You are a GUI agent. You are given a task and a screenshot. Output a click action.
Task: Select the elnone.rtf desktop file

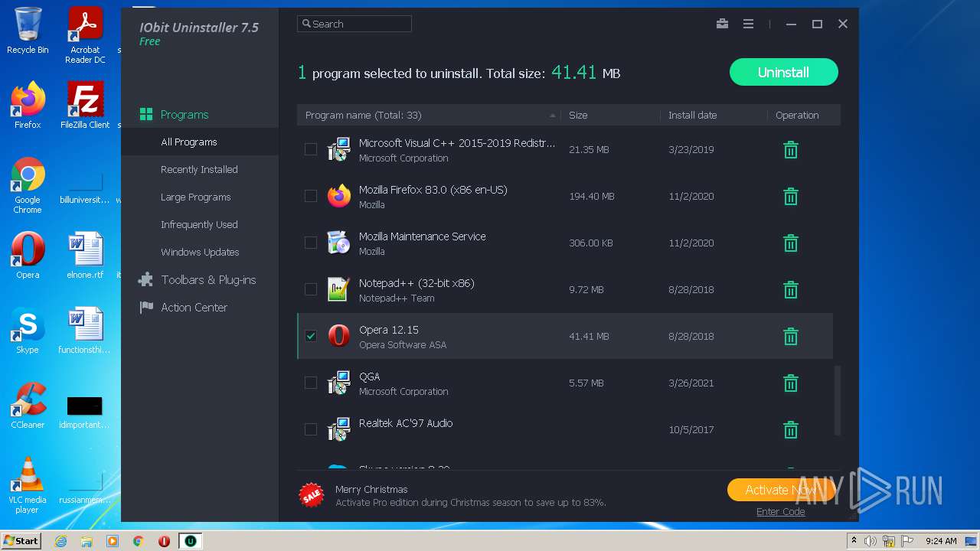85,256
